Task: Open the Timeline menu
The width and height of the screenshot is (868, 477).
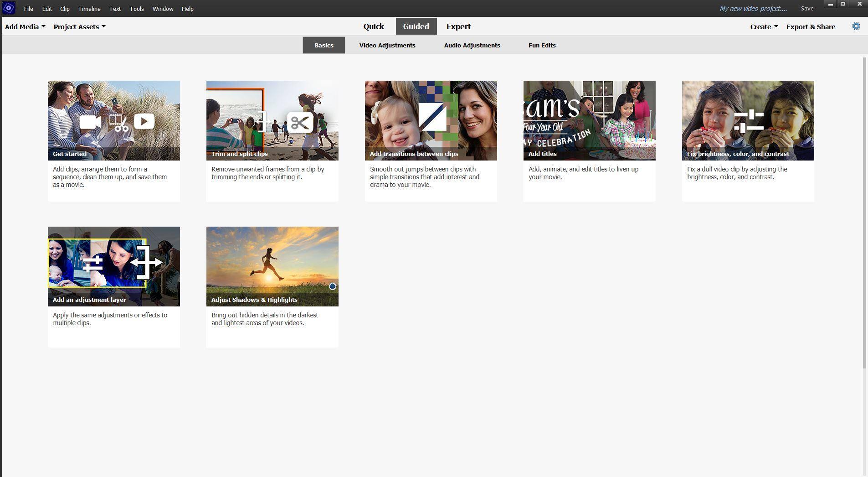Action: click(x=89, y=9)
